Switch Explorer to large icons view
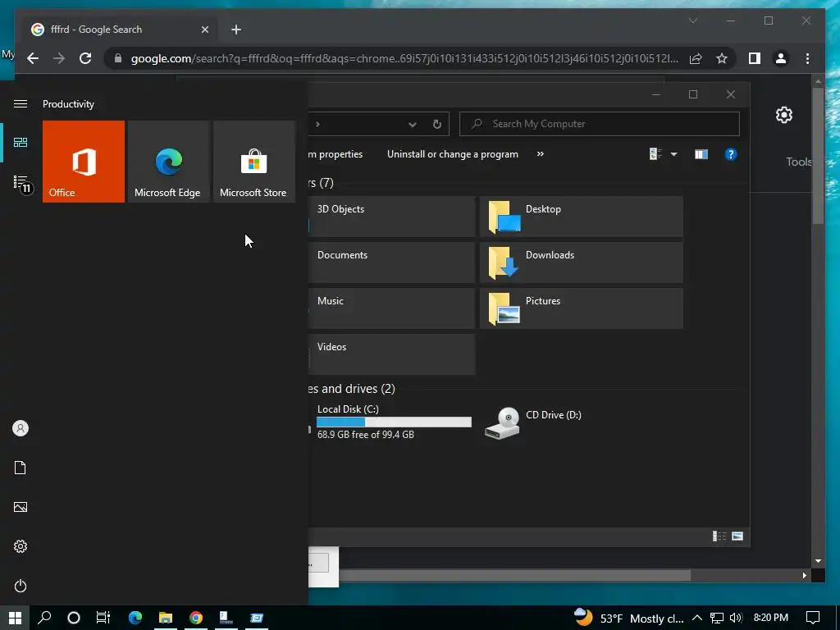The height and width of the screenshot is (630, 840). tap(737, 536)
